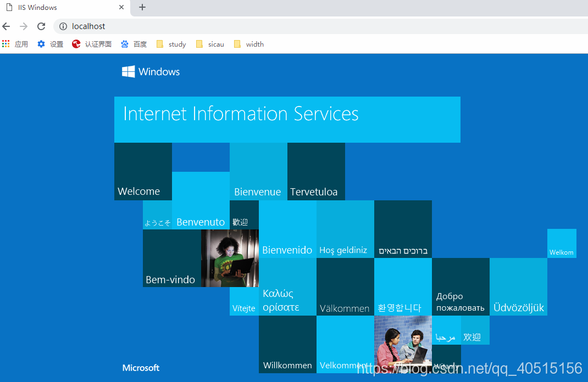
Task: Click the two students photo tile
Action: tap(403, 345)
